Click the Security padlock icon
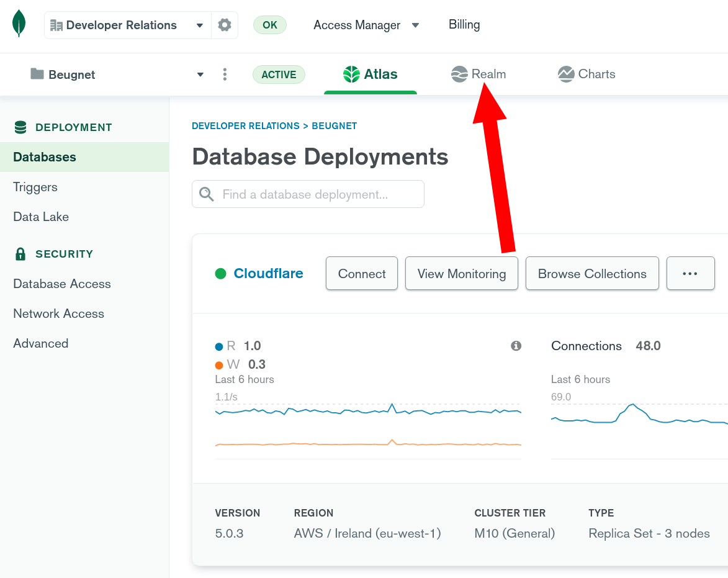 20,254
